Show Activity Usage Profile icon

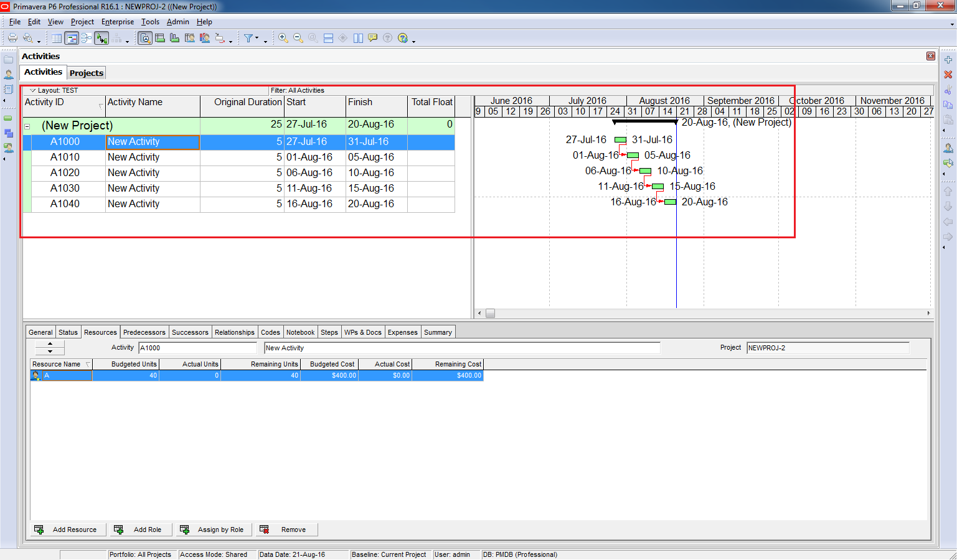(175, 38)
